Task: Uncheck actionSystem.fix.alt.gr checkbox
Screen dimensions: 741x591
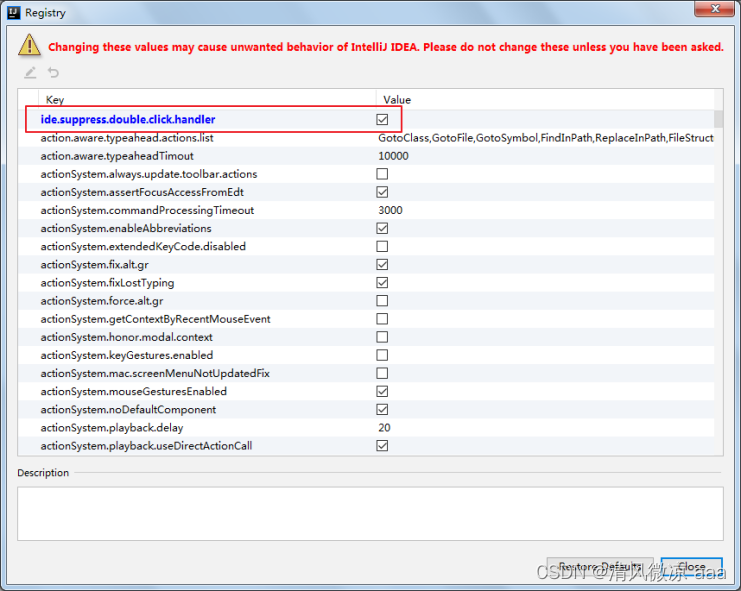Action: (x=382, y=265)
